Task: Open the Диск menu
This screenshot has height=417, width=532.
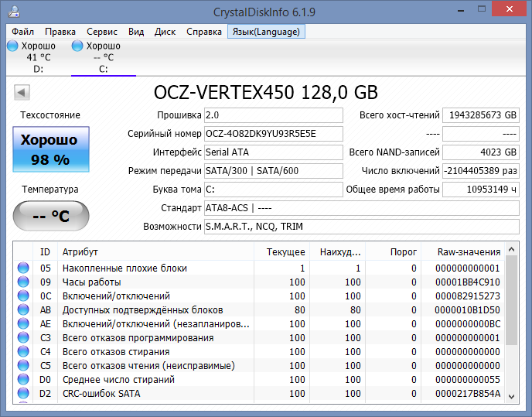Action: click(x=165, y=32)
